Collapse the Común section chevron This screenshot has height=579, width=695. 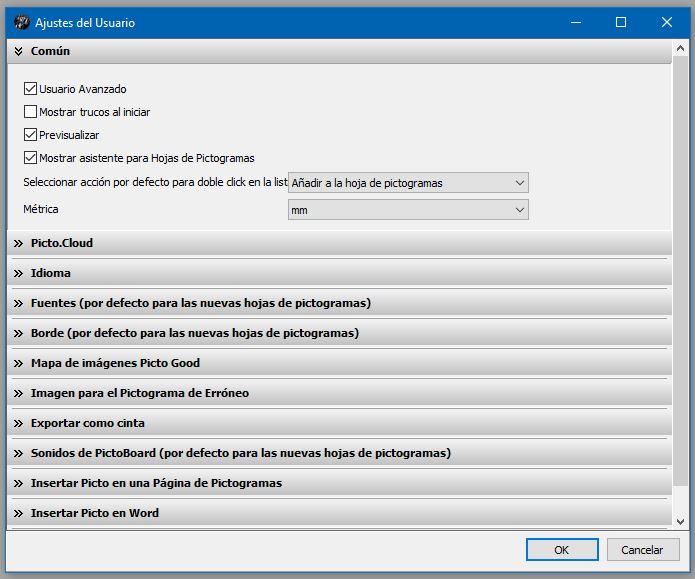[x=18, y=51]
